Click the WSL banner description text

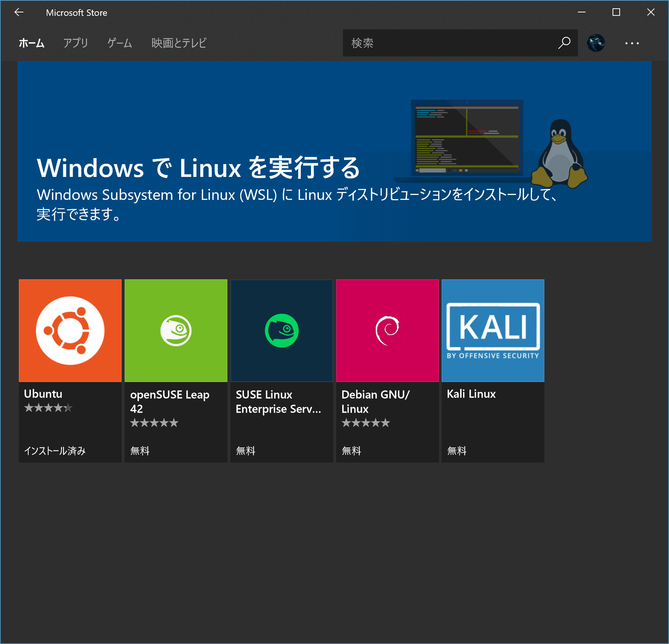297,204
